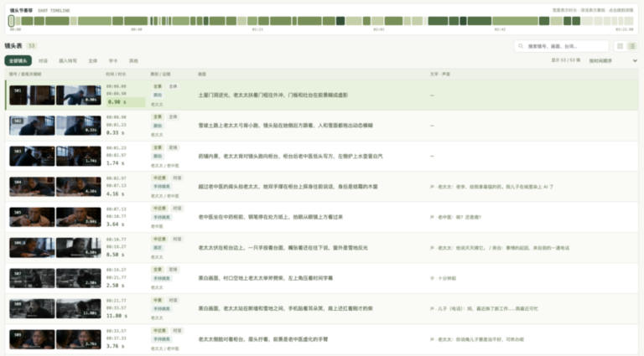Screen dimensions: 644x356
Task: Click the dialogue text in shot 504 row
Action: click(x=491, y=187)
